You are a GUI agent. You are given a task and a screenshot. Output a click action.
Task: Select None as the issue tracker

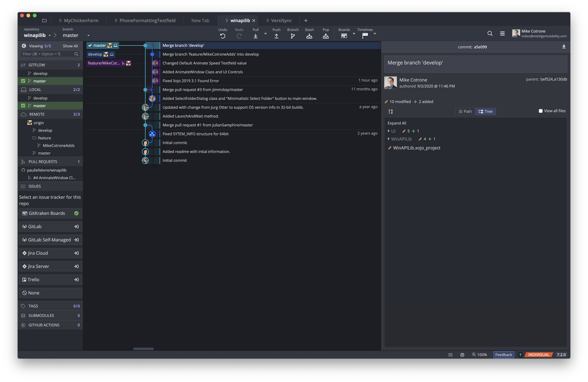click(51, 293)
